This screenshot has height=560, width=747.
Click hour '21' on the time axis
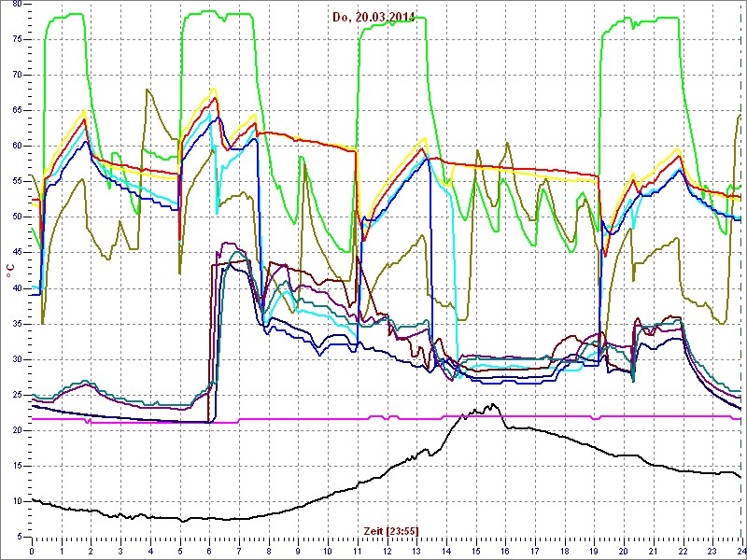(652, 550)
